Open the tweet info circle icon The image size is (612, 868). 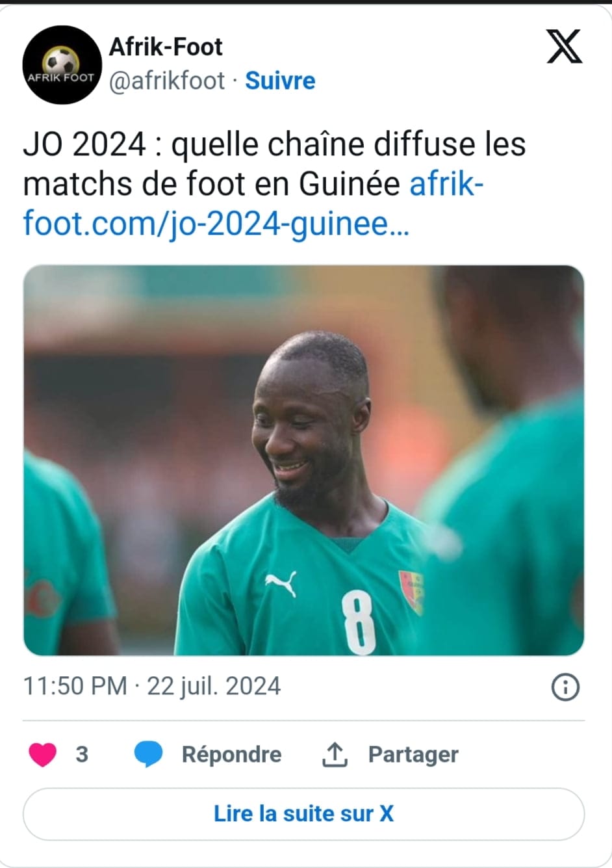(565, 687)
